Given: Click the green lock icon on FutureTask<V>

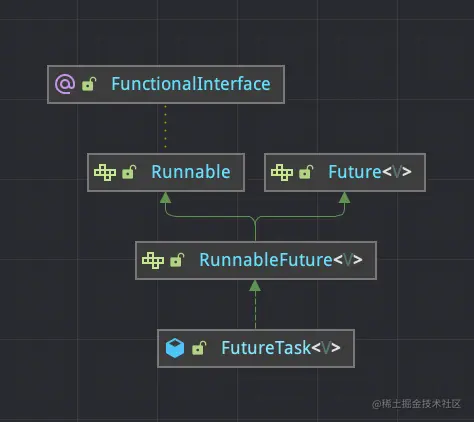Looking at the screenshot, I should pyautogui.click(x=199, y=348).
